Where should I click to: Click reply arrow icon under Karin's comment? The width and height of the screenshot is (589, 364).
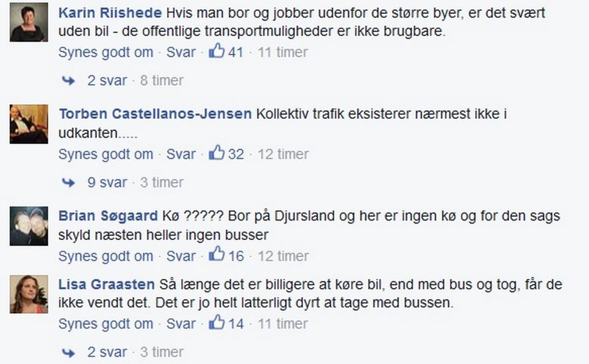(69, 81)
